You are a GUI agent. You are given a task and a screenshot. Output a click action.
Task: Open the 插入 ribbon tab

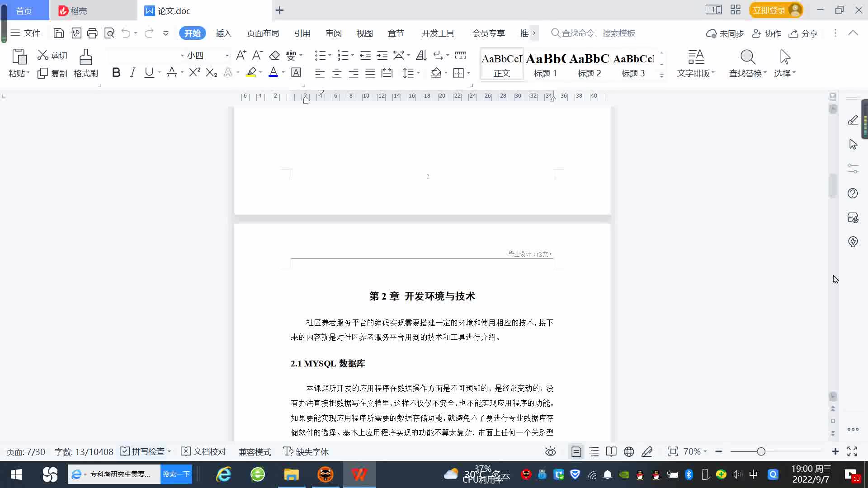point(223,33)
